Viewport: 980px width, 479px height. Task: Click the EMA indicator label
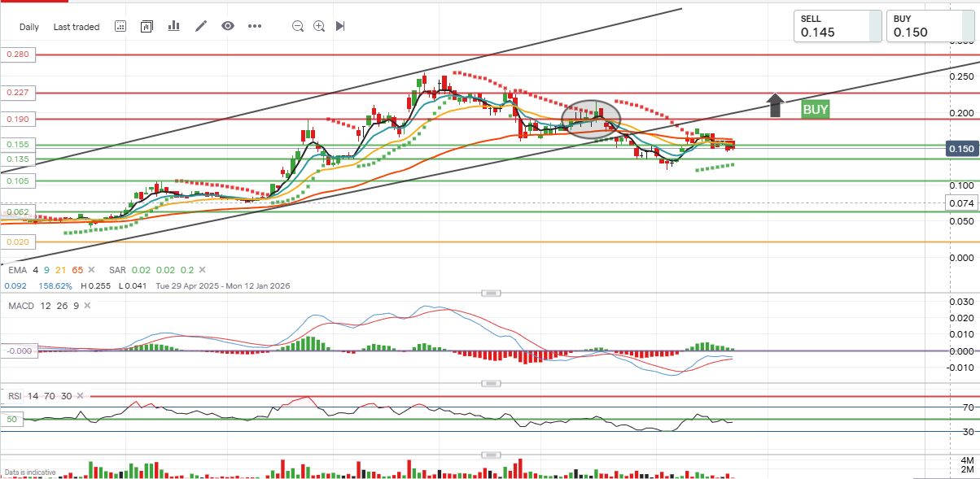[x=16, y=270]
